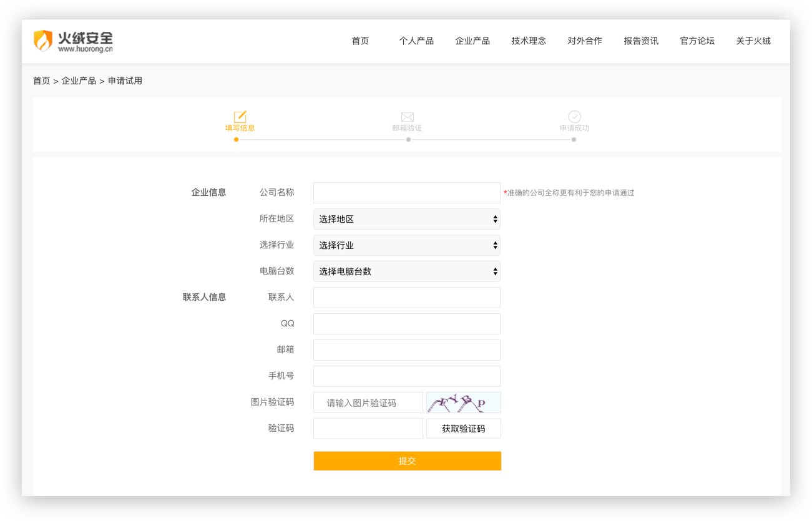Click the 图片验证码 field label
Viewport: 812px width, 521px height.
pos(272,402)
